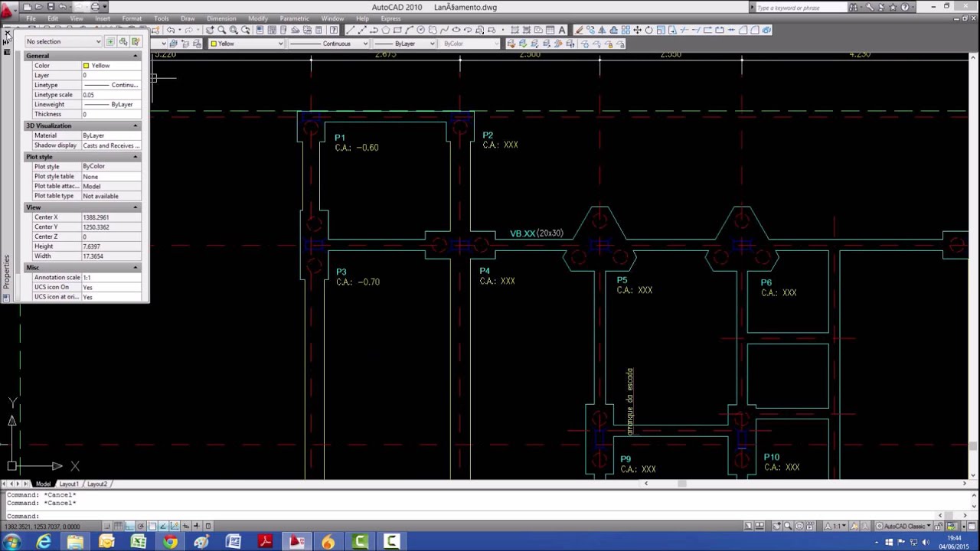The image size is (980, 551).
Task: Select the Explode tool
Action: coord(767,30)
